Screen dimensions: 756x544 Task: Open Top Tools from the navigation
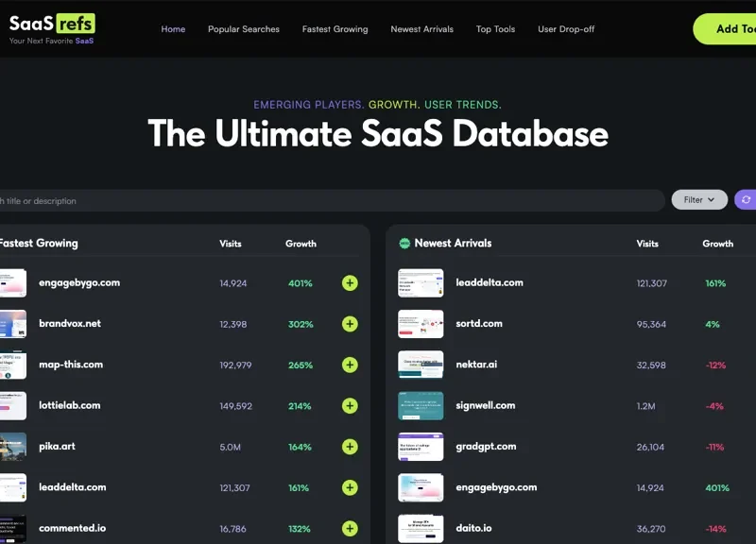495,29
